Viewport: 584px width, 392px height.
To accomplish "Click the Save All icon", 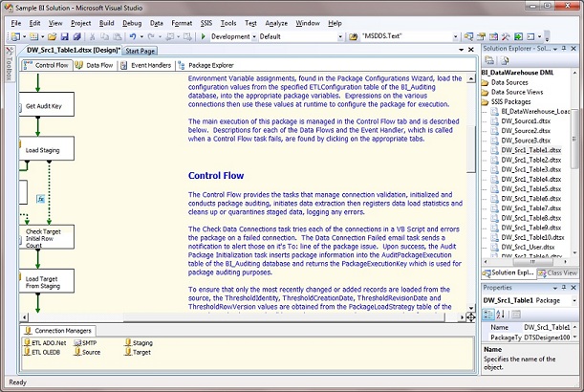I will pos(77,36).
